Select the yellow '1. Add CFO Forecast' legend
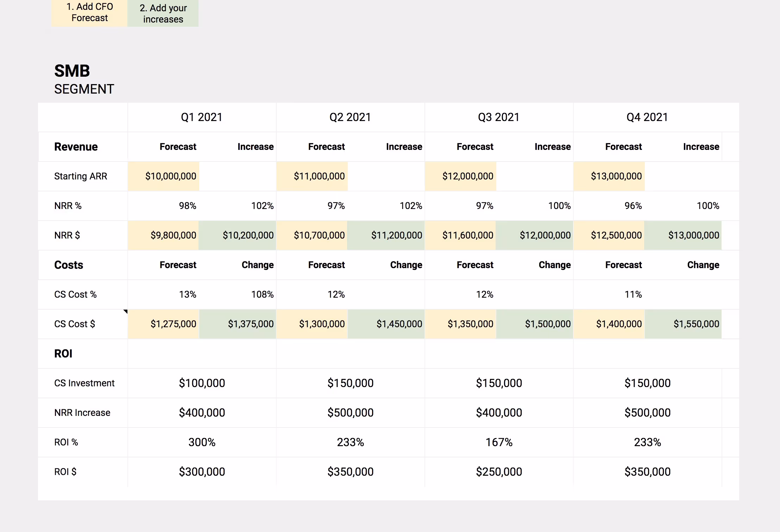 [x=89, y=13]
